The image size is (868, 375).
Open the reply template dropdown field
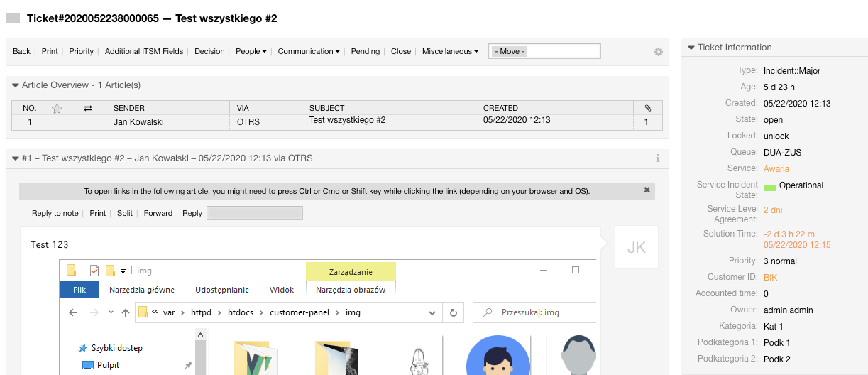[x=255, y=213]
